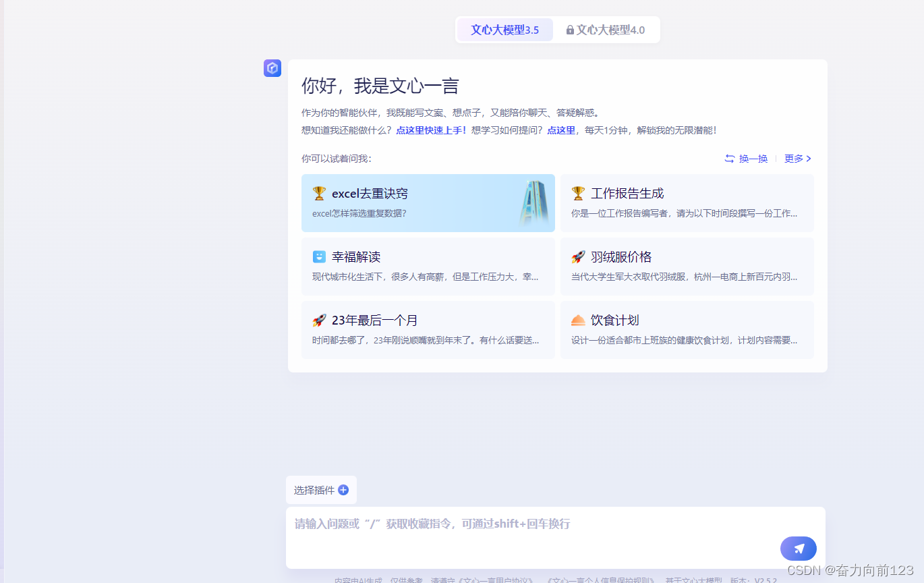924x583 pixels.
Task: Select the 23年最后一个月 card title
Action: [375, 321]
